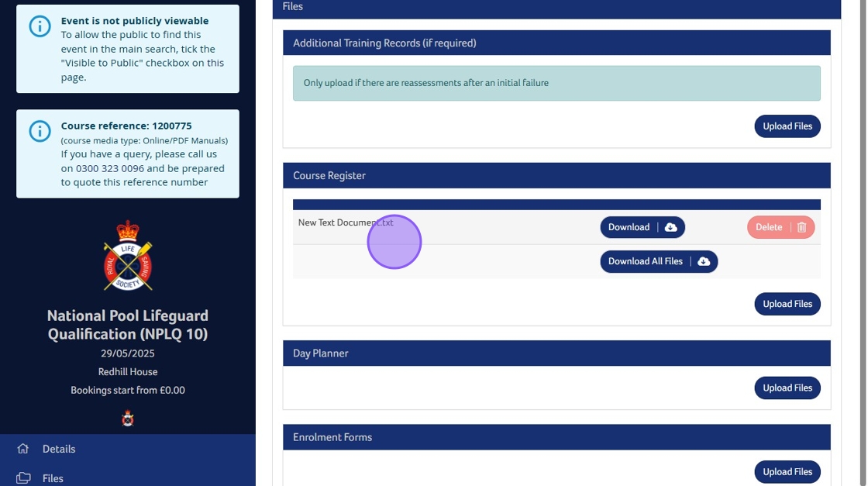Click the home icon next to Details
Viewport: 868px width, 486px height.
pyautogui.click(x=22, y=448)
